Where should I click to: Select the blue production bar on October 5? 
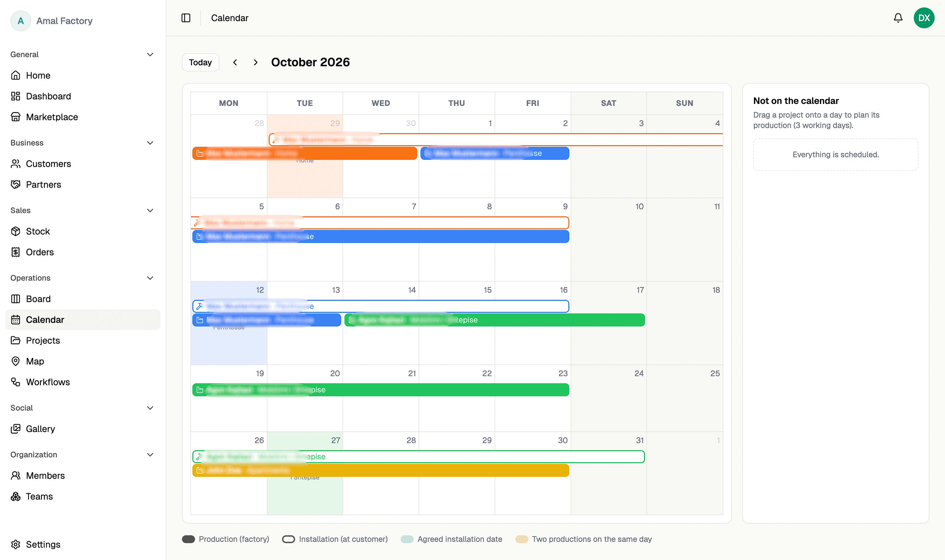[381, 236]
